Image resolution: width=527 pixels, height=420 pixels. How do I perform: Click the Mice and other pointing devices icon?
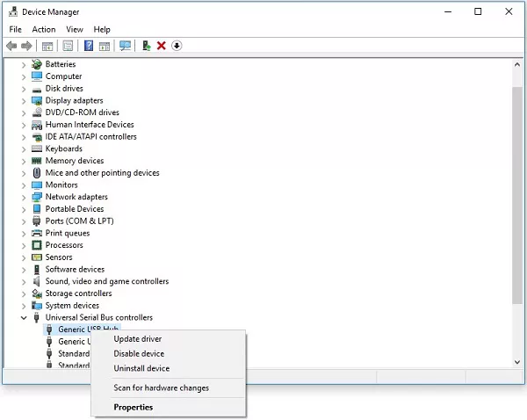[37, 173]
